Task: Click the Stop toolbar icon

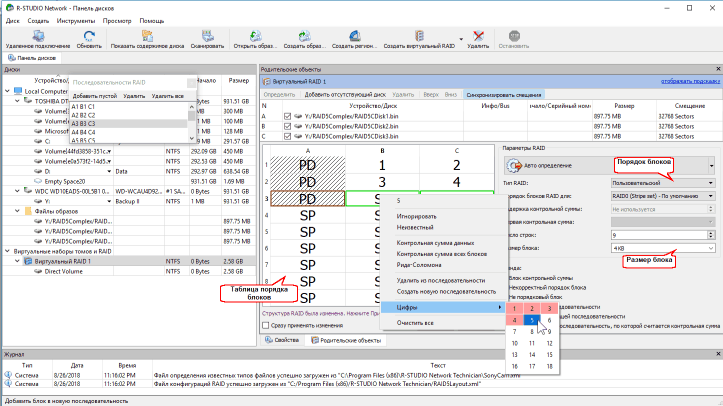Action: point(514,36)
